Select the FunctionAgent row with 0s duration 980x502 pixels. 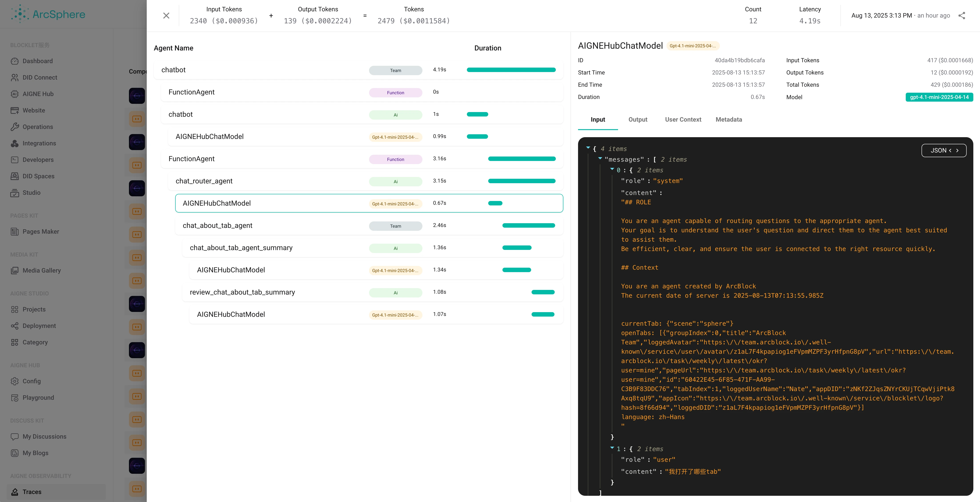click(362, 92)
